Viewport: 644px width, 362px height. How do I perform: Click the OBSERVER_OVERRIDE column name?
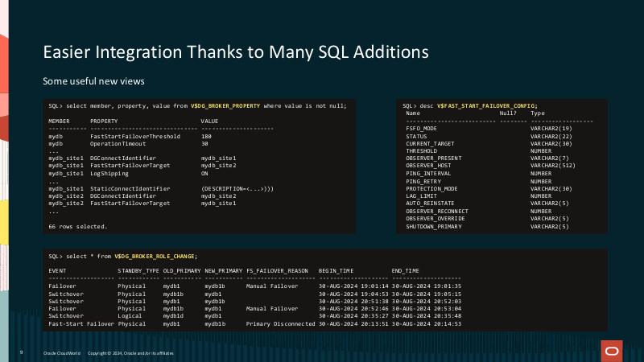(436, 219)
